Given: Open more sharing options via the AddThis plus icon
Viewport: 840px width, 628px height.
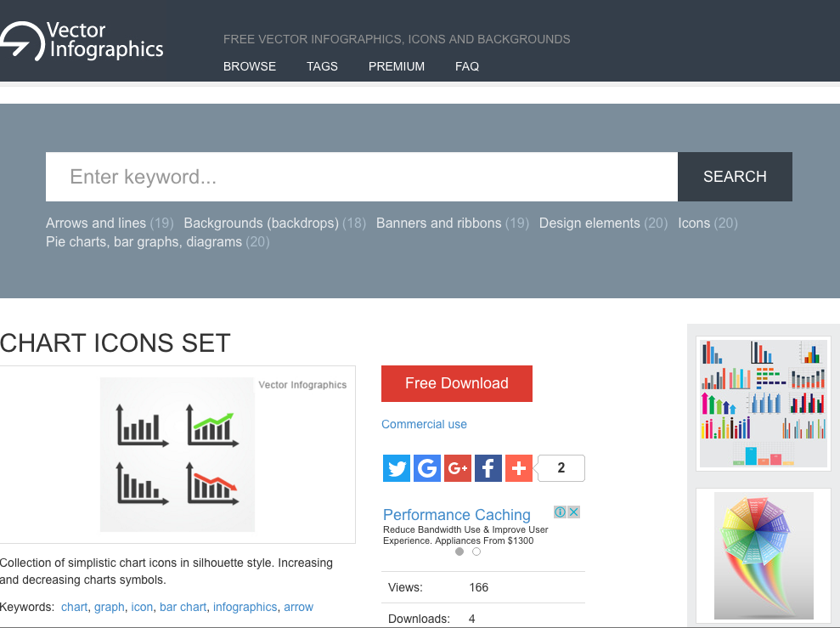Looking at the screenshot, I should click(519, 467).
